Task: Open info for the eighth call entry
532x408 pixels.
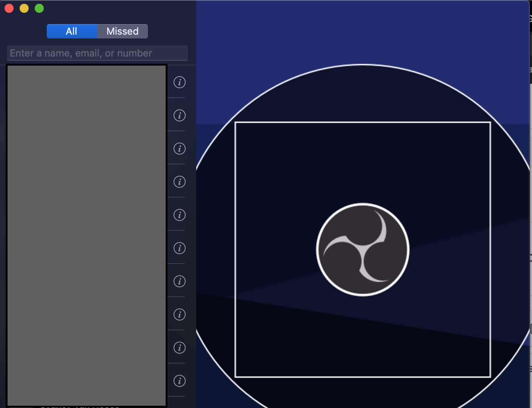Action: tap(180, 314)
